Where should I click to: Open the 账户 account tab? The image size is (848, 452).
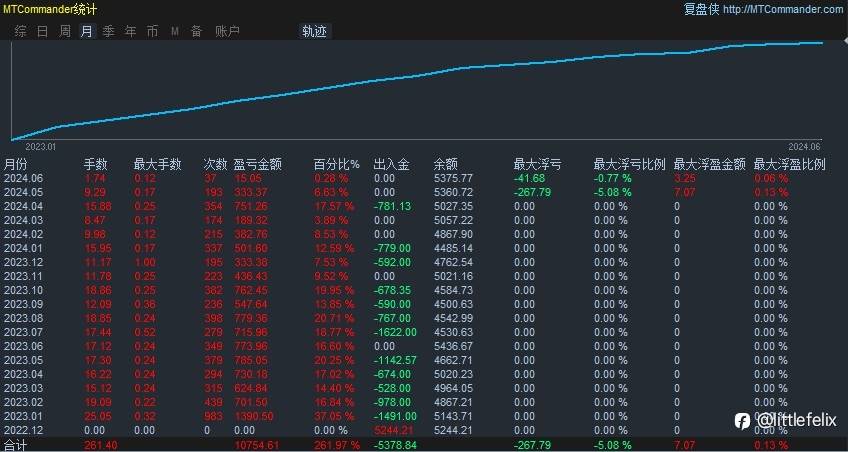click(228, 31)
